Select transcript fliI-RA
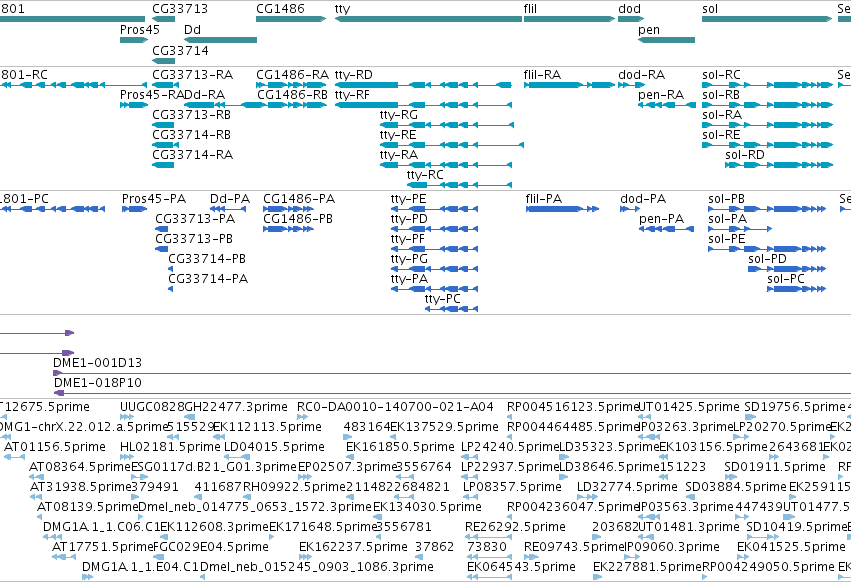This screenshot has height=582, width=851. tap(569, 85)
